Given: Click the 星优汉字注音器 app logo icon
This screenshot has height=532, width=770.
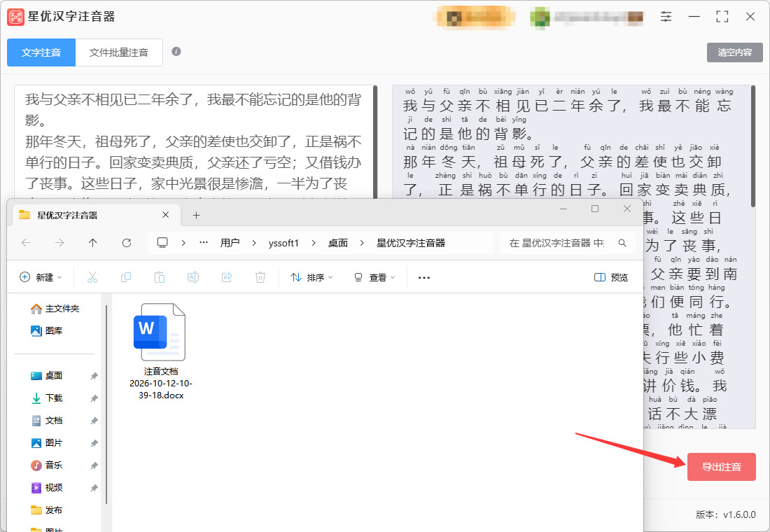Looking at the screenshot, I should [15, 17].
